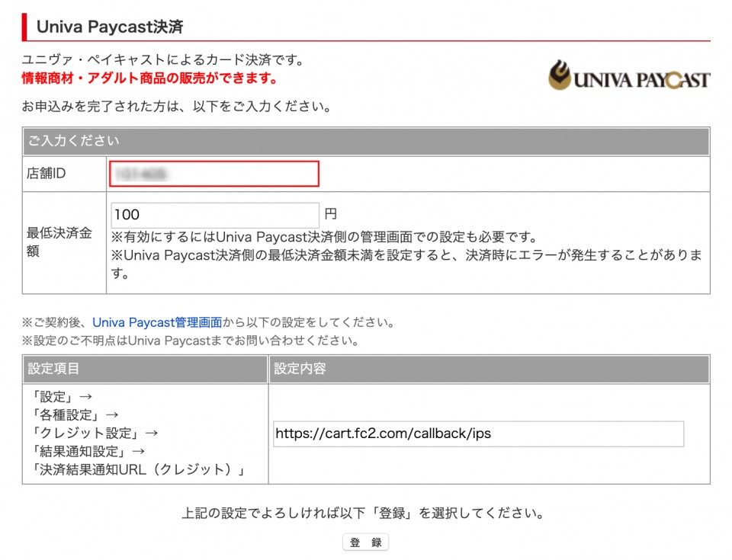Click the ご入力ください table header
732x560 pixels.
point(366,141)
